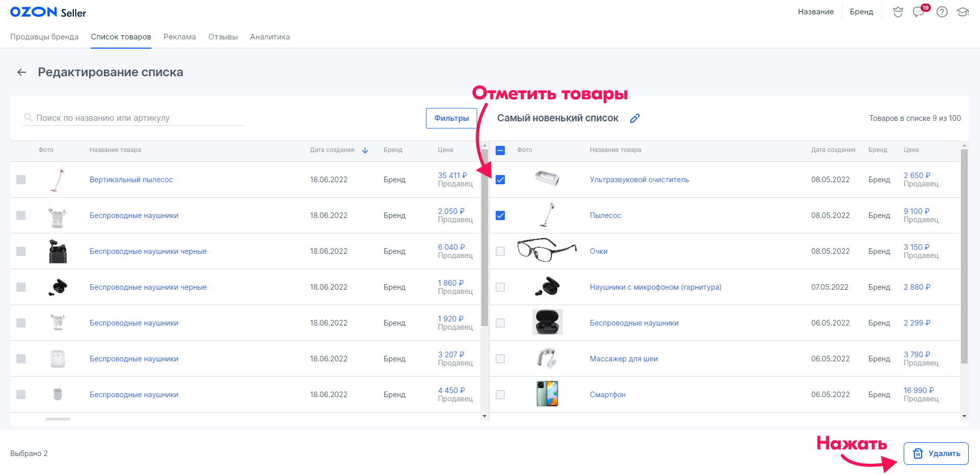Click the OZON Seller logo
The height and width of the screenshot is (475, 980).
[48, 12]
